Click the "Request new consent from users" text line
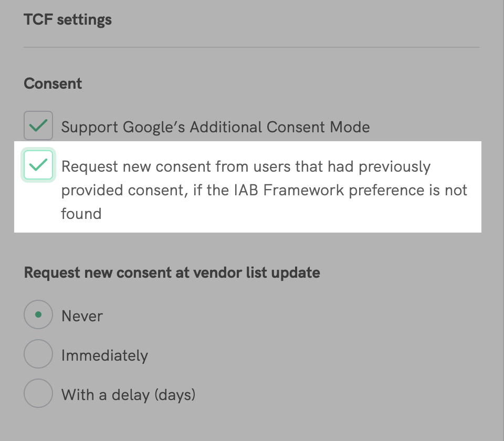The height and width of the screenshot is (441, 504). click(x=246, y=167)
